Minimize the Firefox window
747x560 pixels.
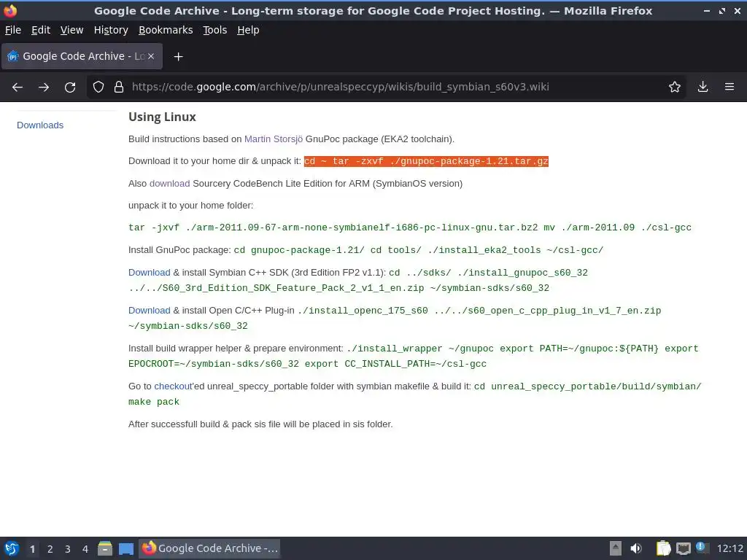click(x=707, y=10)
